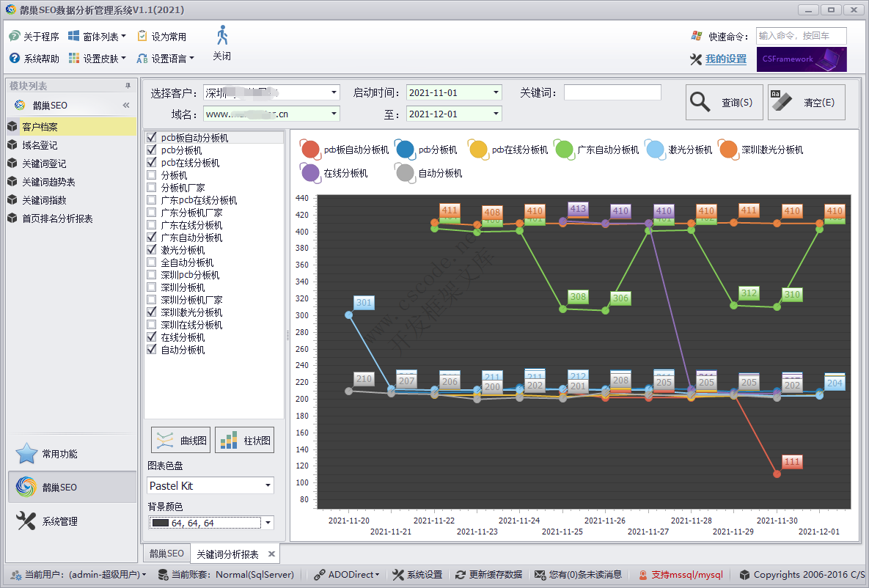Uncheck the pcb分板机 keyword checkbox

tap(151, 150)
